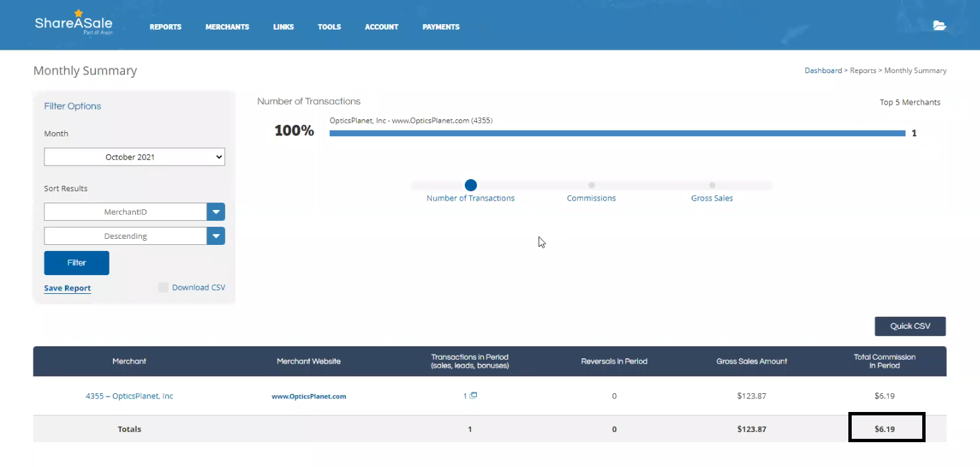
Task: Open the Descending sort order dropdown
Action: click(x=134, y=236)
